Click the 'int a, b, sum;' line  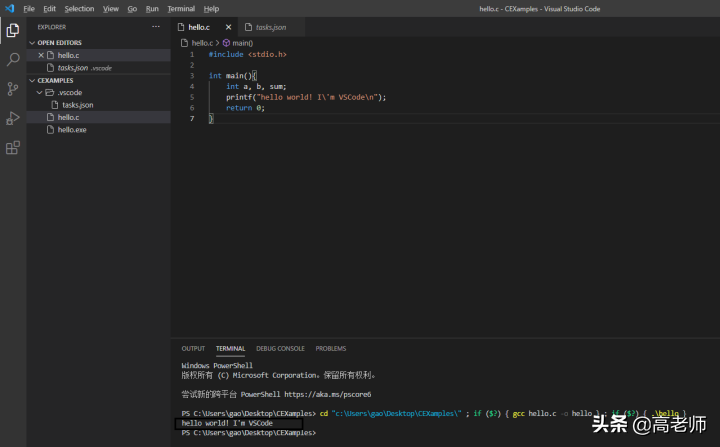(x=256, y=86)
